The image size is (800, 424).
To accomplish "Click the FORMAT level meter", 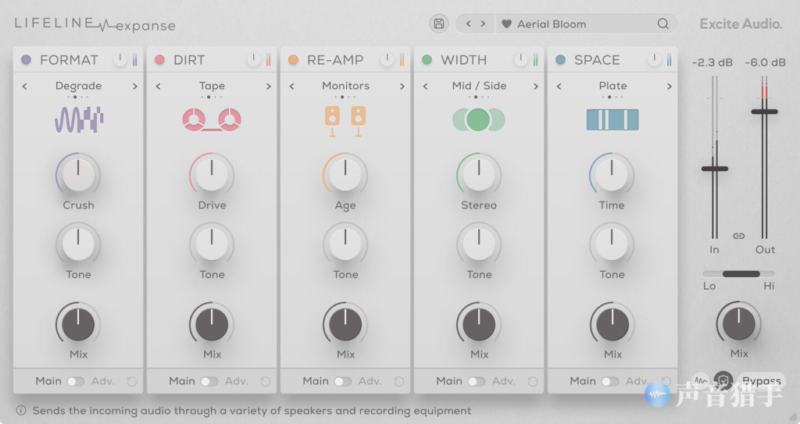I will [x=135, y=60].
